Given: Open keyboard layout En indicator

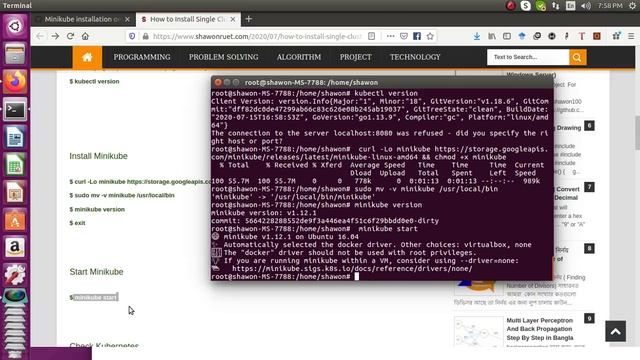Looking at the screenshot, I should (571, 6).
